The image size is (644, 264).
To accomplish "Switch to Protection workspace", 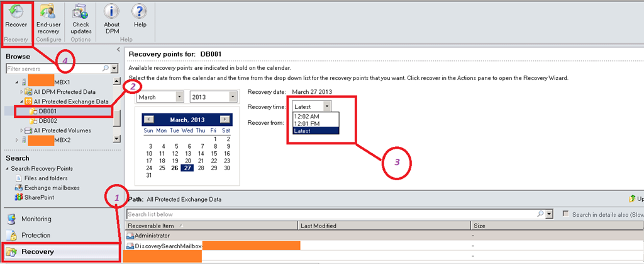I will pos(36,235).
